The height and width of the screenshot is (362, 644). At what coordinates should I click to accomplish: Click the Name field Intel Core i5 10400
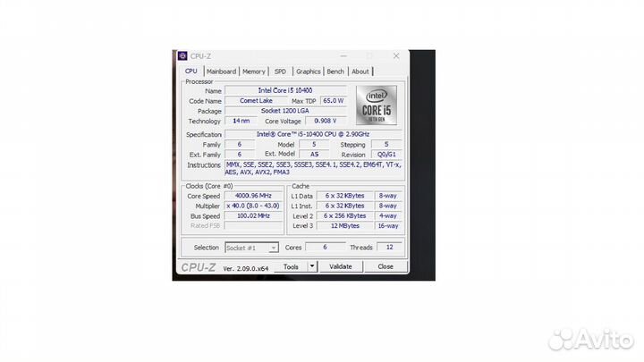(x=285, y=90)
